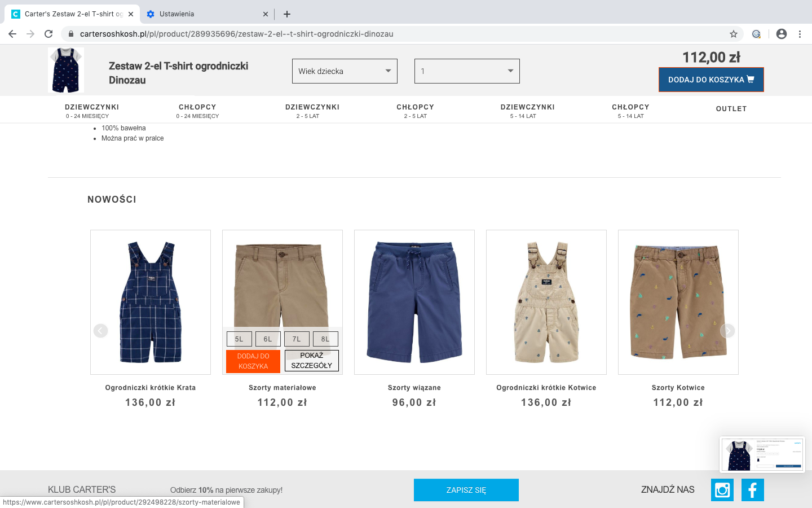Open the Instagram icon link
The width and height of the screenshot is (812, 508).
click(x=722, y=490)
